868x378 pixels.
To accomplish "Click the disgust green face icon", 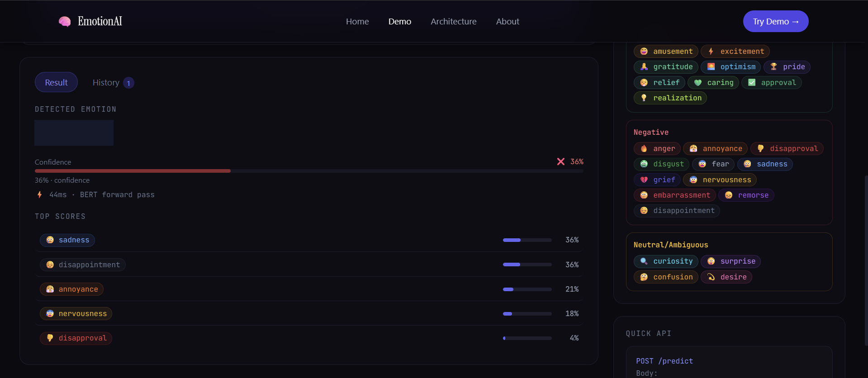I will [644, 164].
